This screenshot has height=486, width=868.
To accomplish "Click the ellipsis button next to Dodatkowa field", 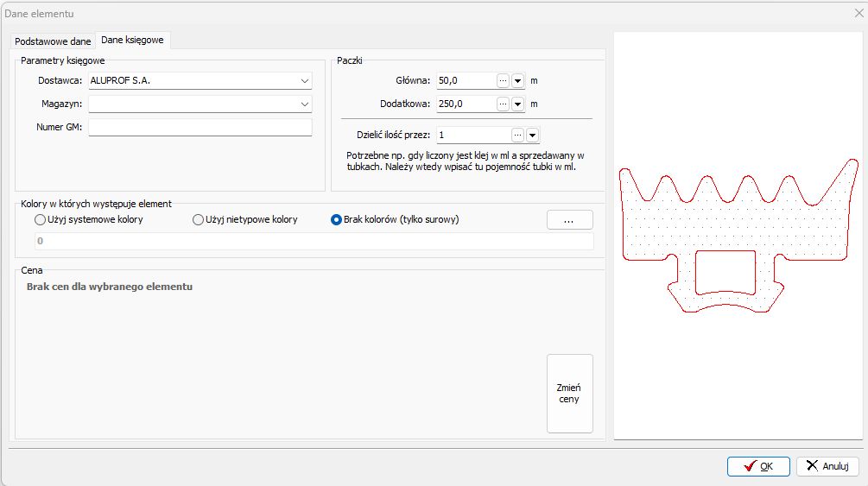I will click(x=504, y=104).
